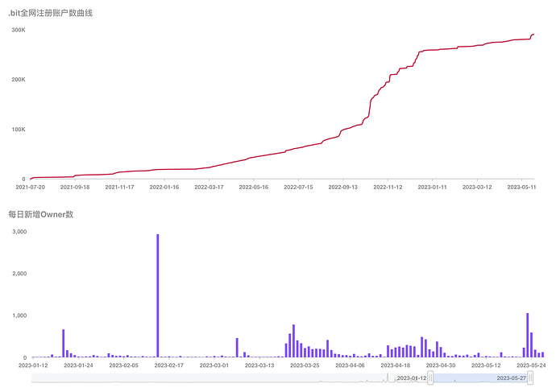The image size is (556, 392).
Task: Click the 2022-07-15 x-axis label
Action: click(298, 187)
